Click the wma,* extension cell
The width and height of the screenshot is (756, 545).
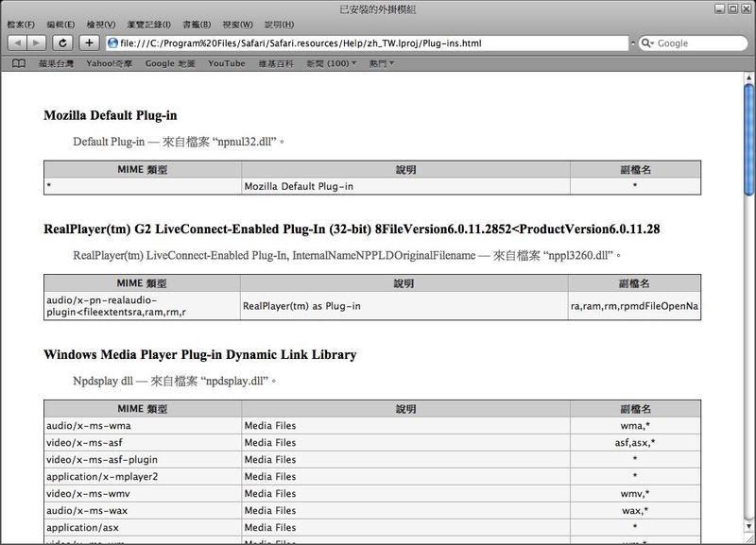coord(635,425)
